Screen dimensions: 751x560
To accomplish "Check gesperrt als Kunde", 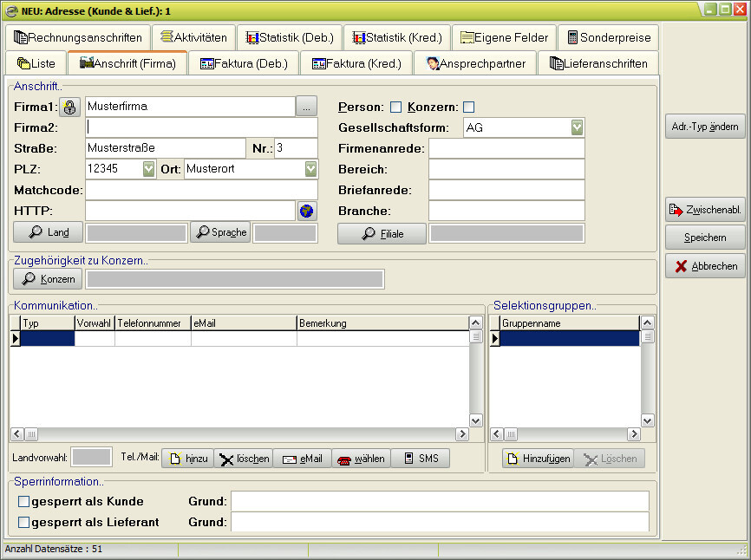I will tap(24, 501).
